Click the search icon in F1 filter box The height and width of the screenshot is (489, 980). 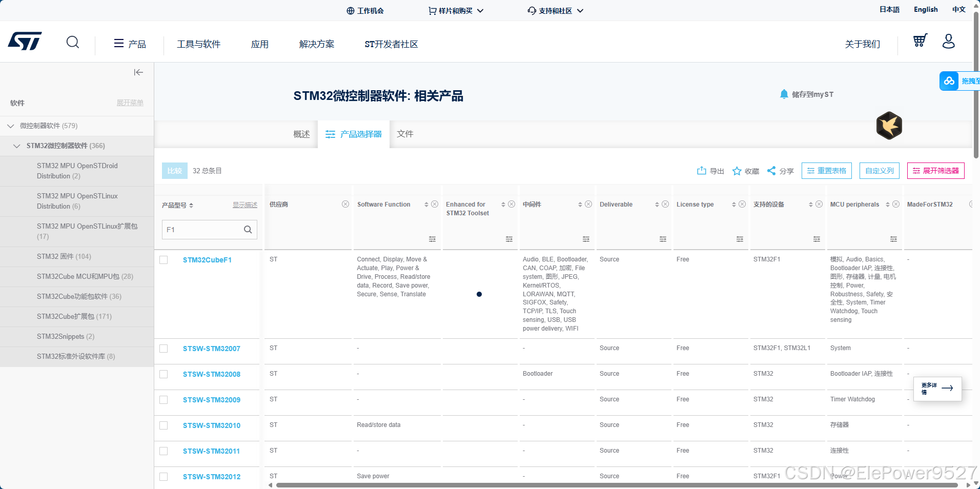pos(248,230)
